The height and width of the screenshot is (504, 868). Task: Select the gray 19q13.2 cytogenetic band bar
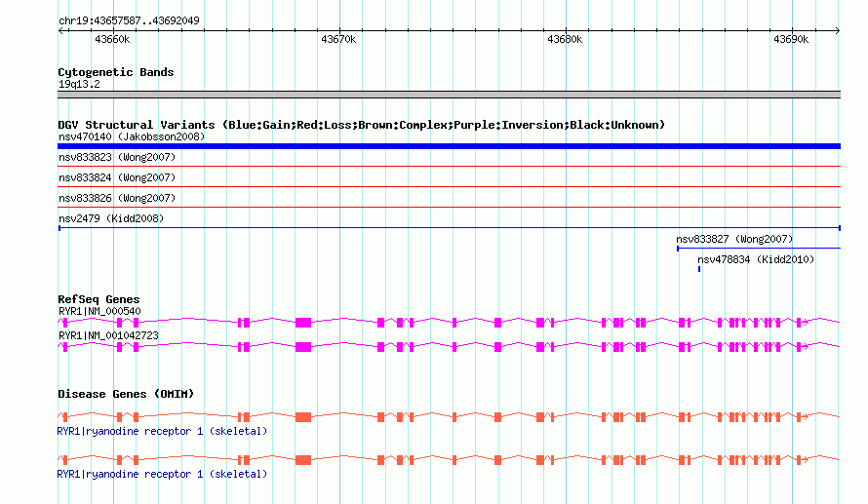coord(449,95)
